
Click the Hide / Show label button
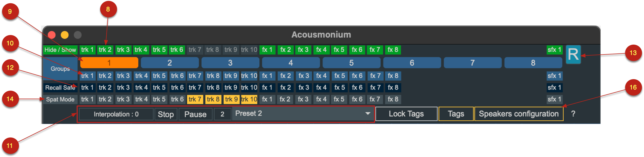60,50
